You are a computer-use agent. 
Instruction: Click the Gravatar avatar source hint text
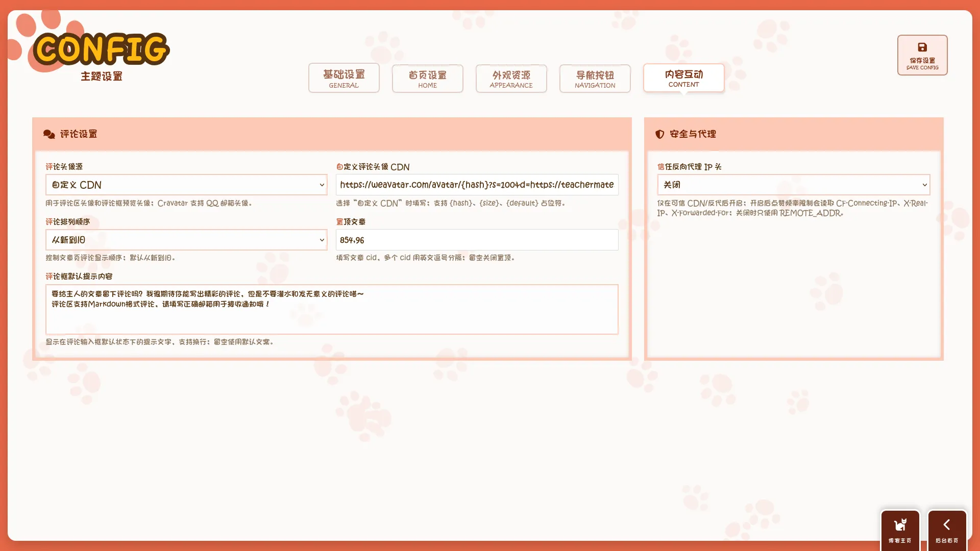[x=149, y=203]
